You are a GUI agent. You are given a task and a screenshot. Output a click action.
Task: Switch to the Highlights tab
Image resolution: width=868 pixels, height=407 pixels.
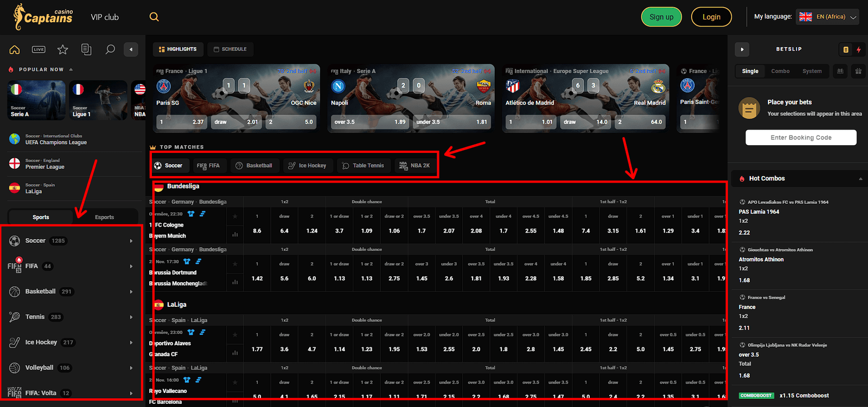tap(178, 49)
